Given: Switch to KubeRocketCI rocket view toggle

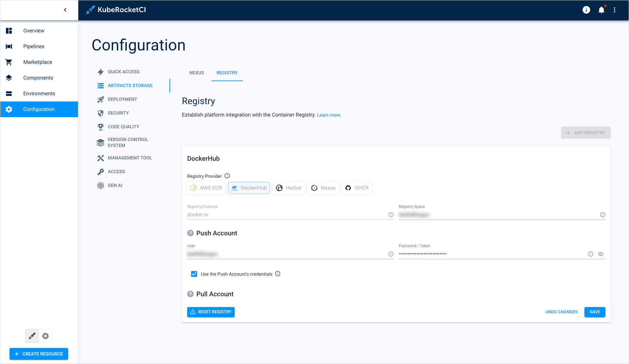Looking at the screenshot, I should click(32, 336).
